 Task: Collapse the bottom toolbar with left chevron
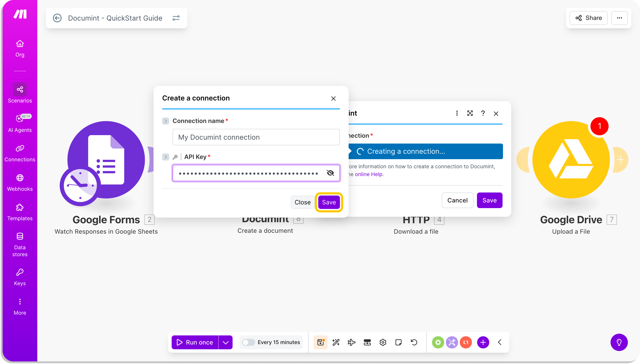point(500,342)
